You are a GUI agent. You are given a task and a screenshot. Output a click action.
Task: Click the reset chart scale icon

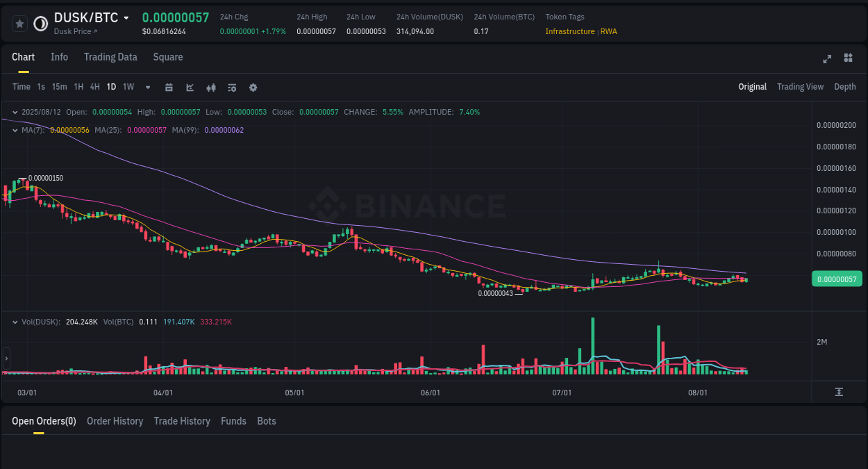point(839,393)
